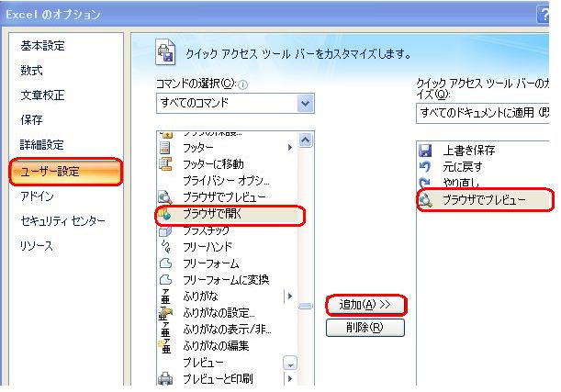Select the やり直し redo icon

(425, 183)
